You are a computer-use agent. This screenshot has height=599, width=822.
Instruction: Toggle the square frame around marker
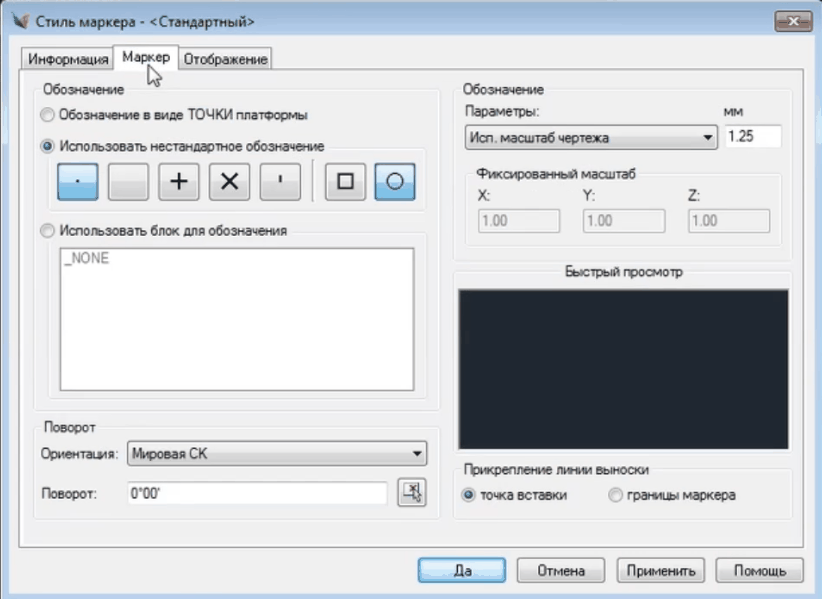point(345,182)
